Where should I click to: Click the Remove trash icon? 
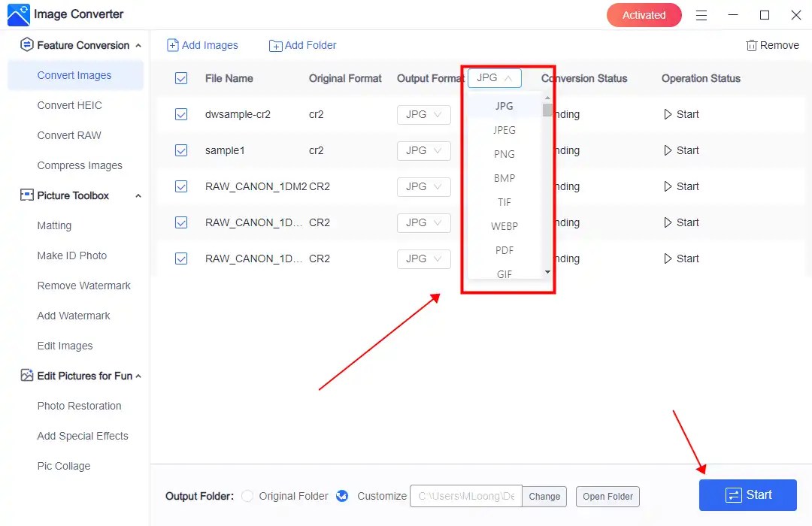point(752,45)
